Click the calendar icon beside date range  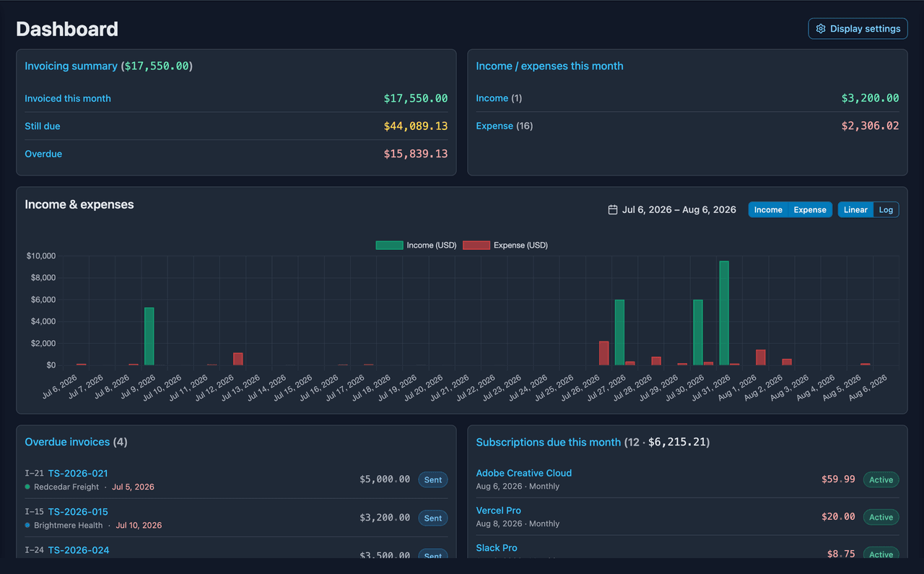pyautogui.click(x=613, y=209)
